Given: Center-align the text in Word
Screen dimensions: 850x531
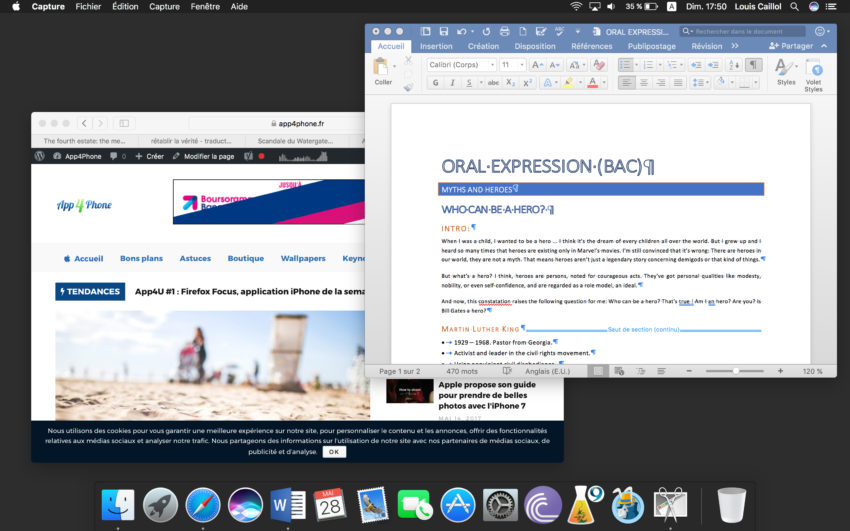Looking at the screenshot, I should [644, 83].
